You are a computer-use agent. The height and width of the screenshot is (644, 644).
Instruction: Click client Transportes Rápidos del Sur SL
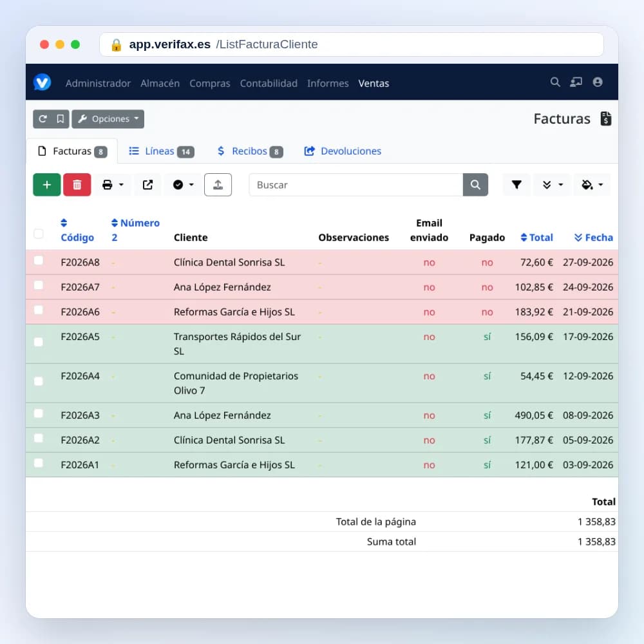click(x=237, y=344)
